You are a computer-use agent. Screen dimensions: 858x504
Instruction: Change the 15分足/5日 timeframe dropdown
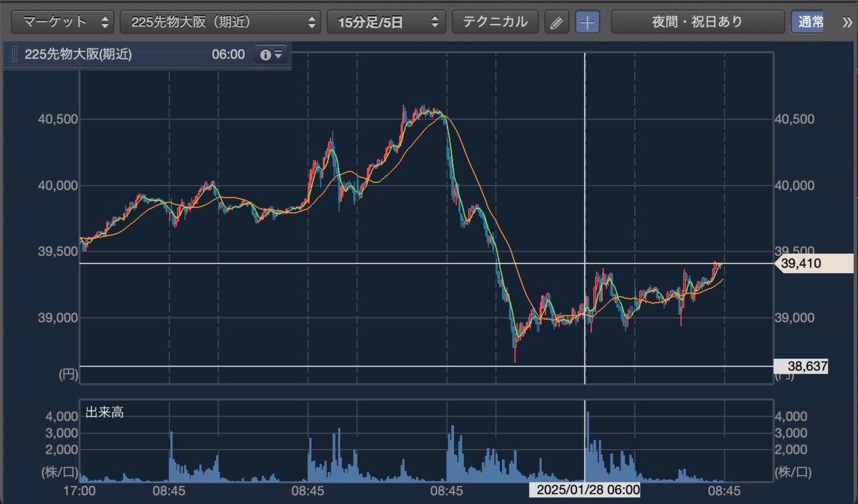pos(386,22)
